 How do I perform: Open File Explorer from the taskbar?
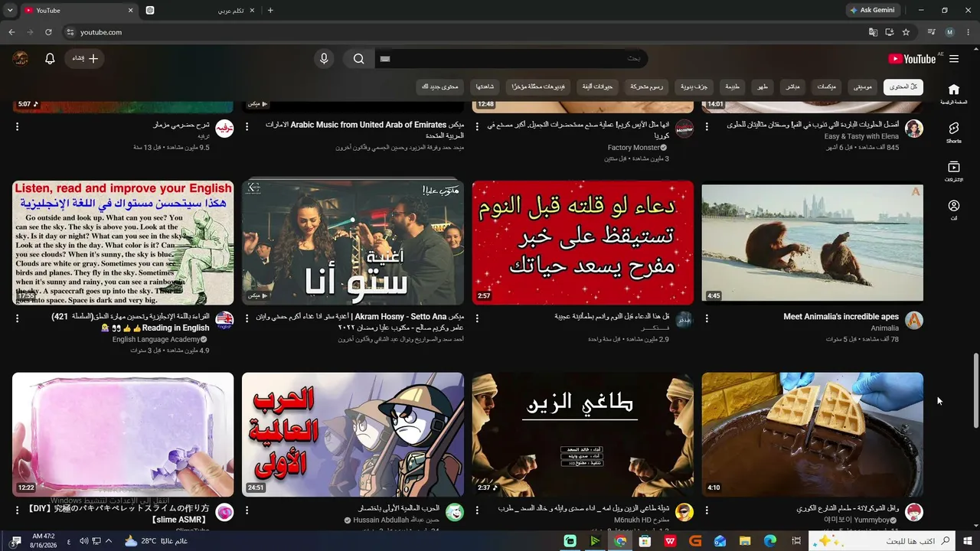tap(745, 541)
